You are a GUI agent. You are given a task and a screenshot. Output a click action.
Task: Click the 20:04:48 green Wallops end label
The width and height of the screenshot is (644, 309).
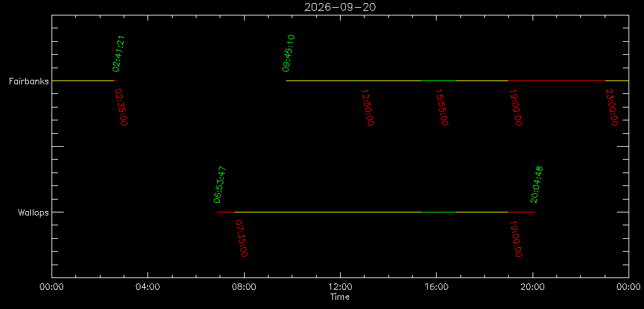pos(537,185)
